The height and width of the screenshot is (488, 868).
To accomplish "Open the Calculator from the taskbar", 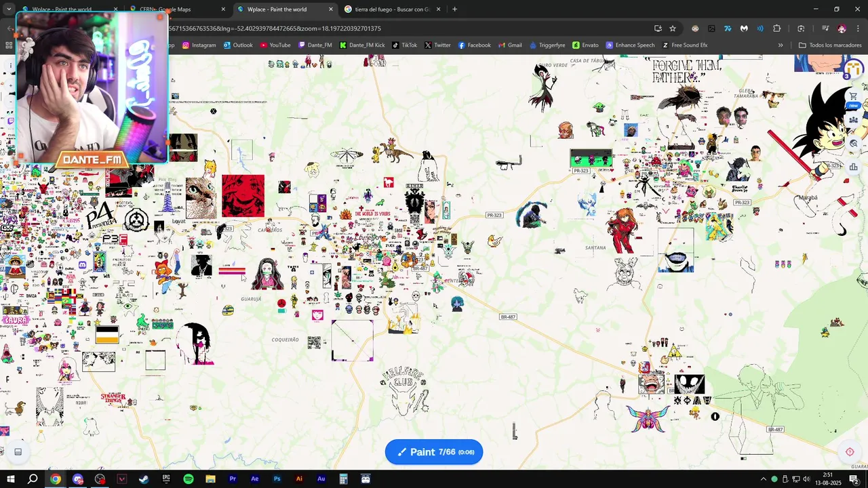I will pos(343,479).
